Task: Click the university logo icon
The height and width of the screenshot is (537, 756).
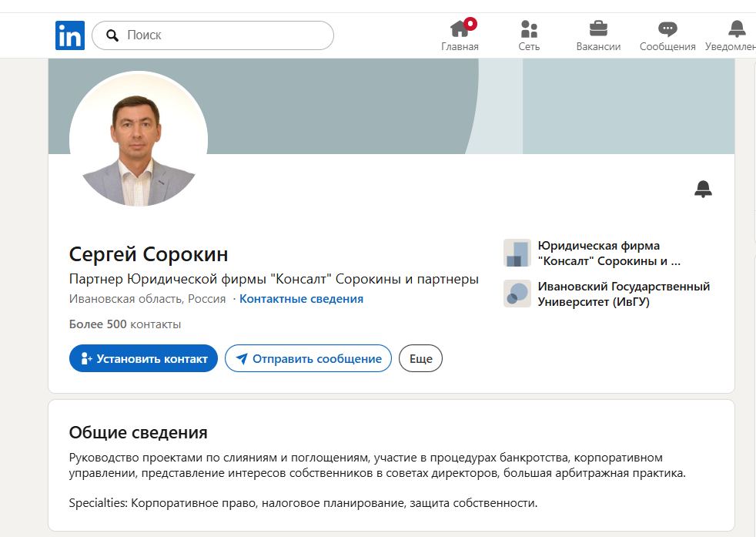Action: [517, 294]
